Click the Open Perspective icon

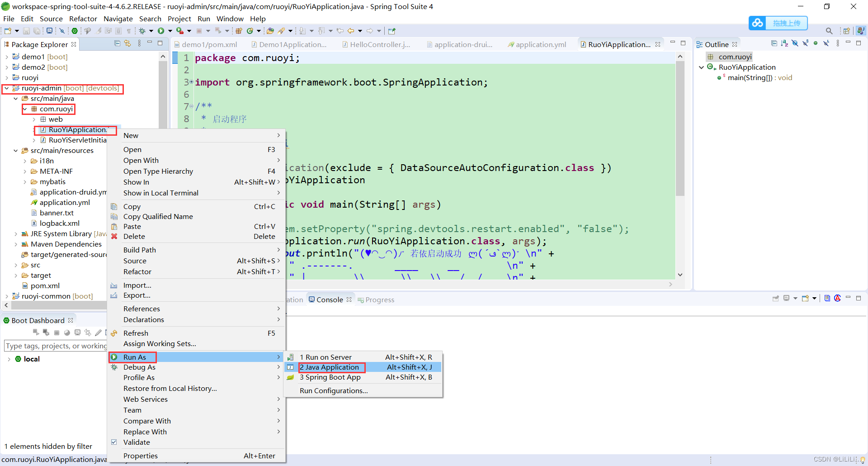(847, 31)
